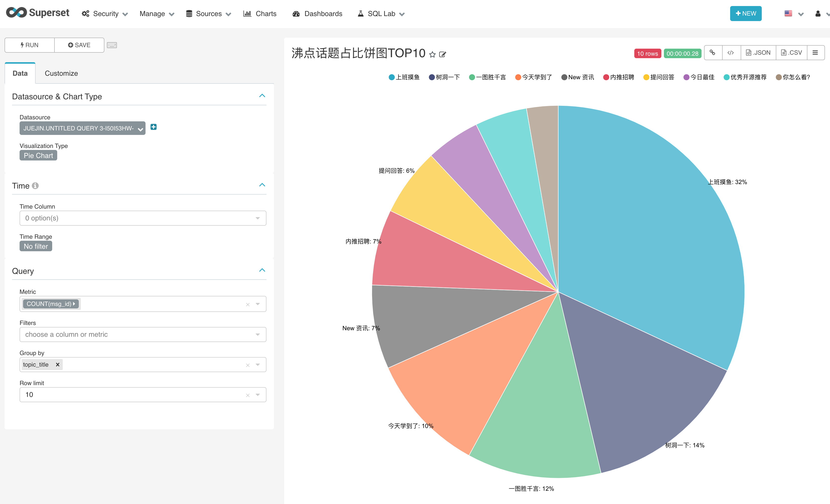Collapse the Datasource & Chart Type panel
Image resolution: width=830 pixels, height=504 pixels.
[263, 96]
